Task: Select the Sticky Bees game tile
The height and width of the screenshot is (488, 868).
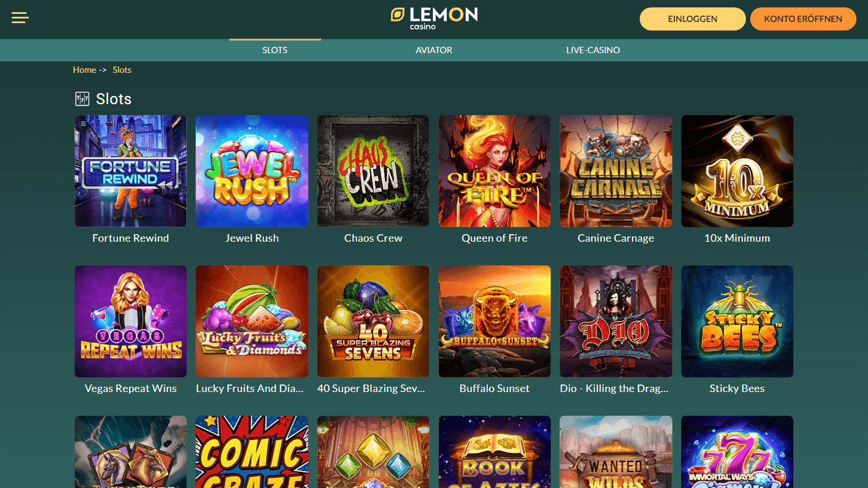Action: [x=737, y=321]
